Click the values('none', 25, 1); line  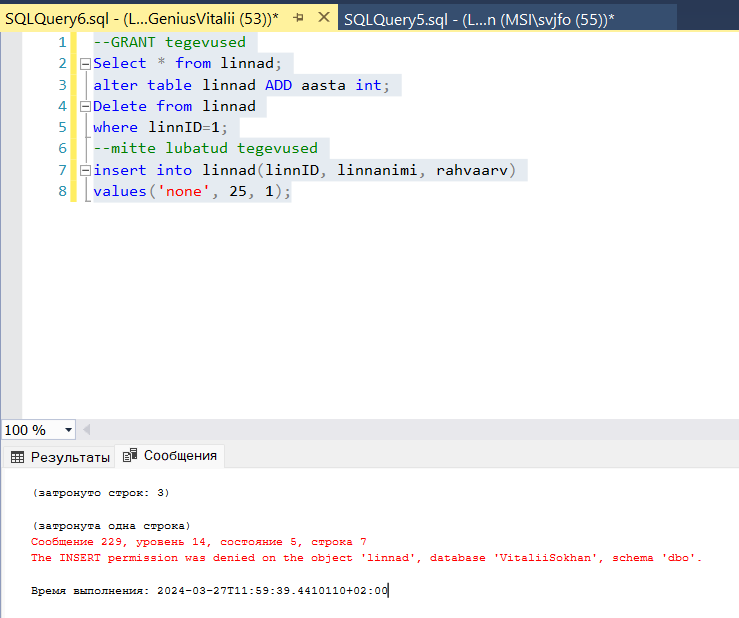192,191
